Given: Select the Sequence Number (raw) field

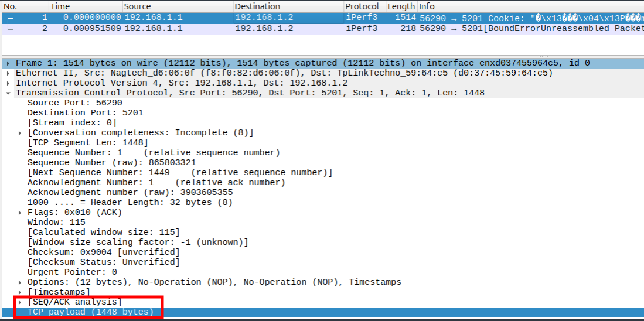Looking at the screenshot, I should coord(111,163).
